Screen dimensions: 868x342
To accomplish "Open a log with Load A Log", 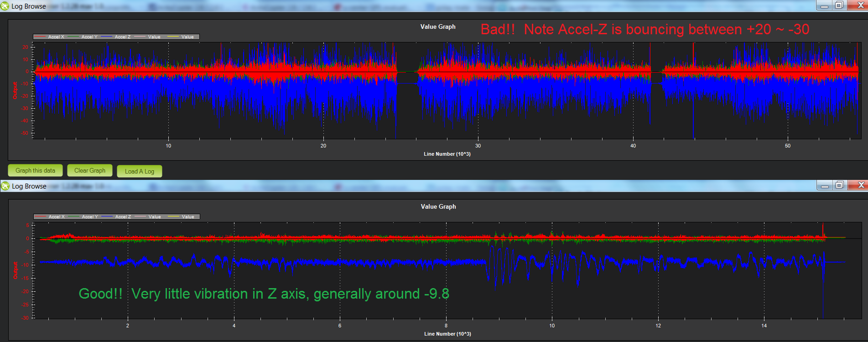I will pyautogui.click(x=140, y=171).
